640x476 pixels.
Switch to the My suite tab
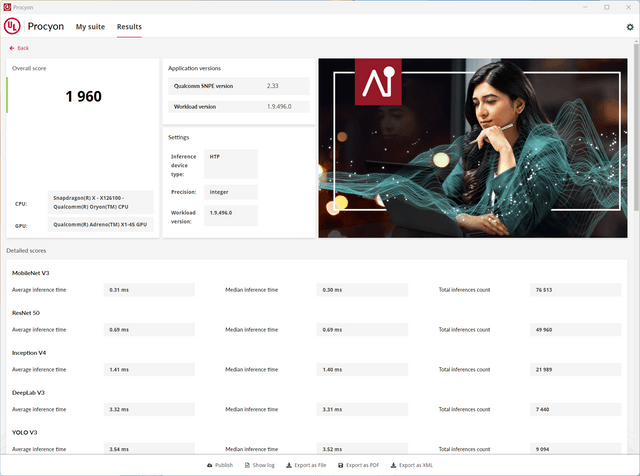tap(90, 27)
